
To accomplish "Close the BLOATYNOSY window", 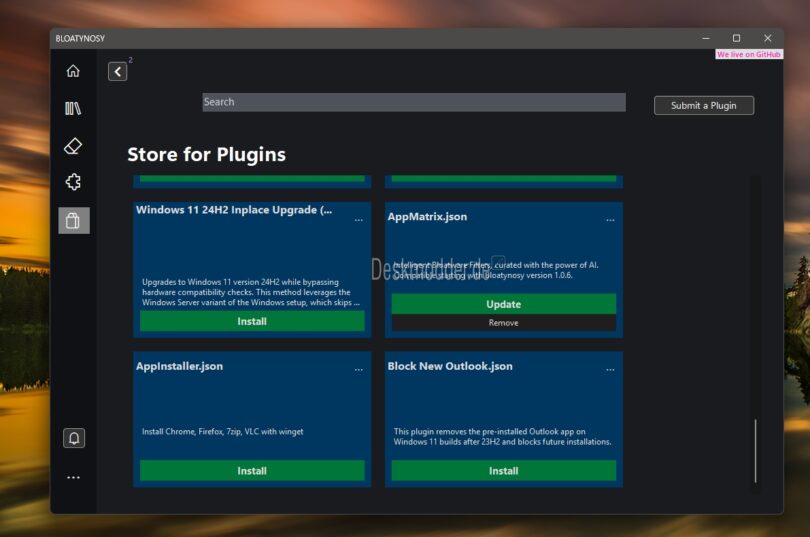I will point(768,38).
